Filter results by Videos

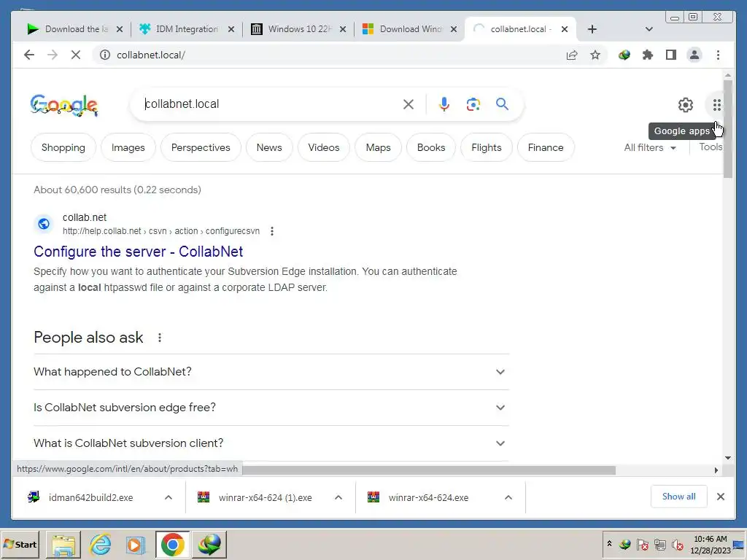pyautogui.click(x=324, y=147)
